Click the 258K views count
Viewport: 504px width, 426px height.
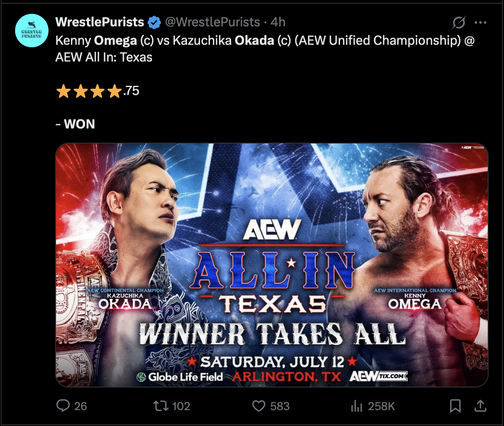click(381, 406)
